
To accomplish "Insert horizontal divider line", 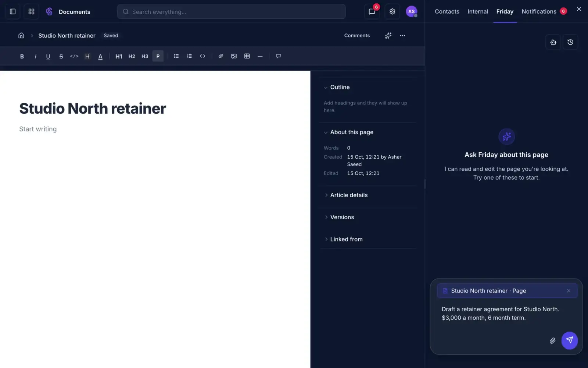I will coord(260,56).
